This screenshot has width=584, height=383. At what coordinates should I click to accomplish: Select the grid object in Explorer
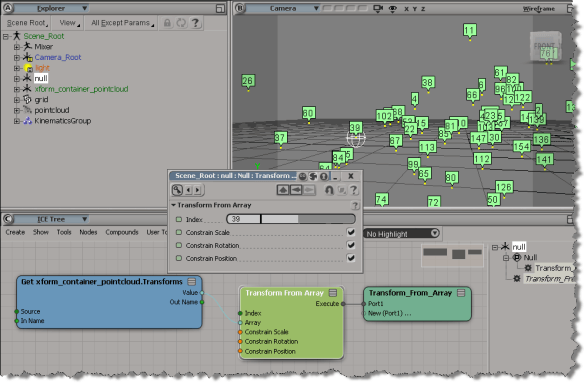click(41, 100)
